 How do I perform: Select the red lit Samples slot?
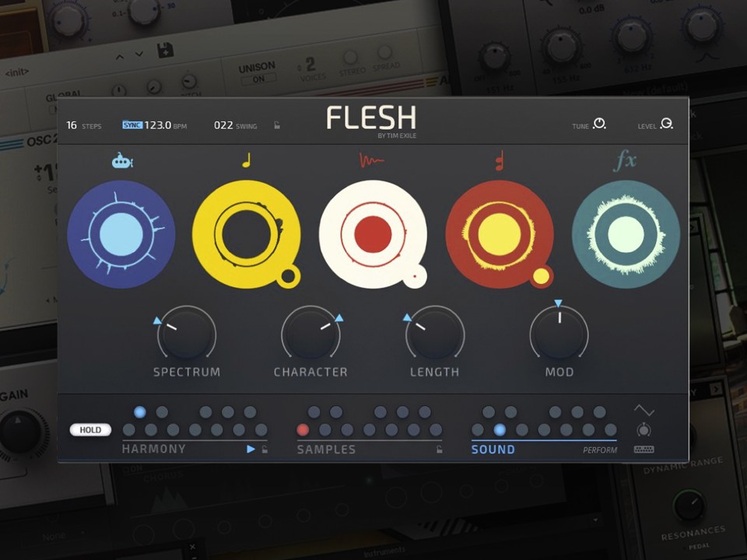click(303, 430)
